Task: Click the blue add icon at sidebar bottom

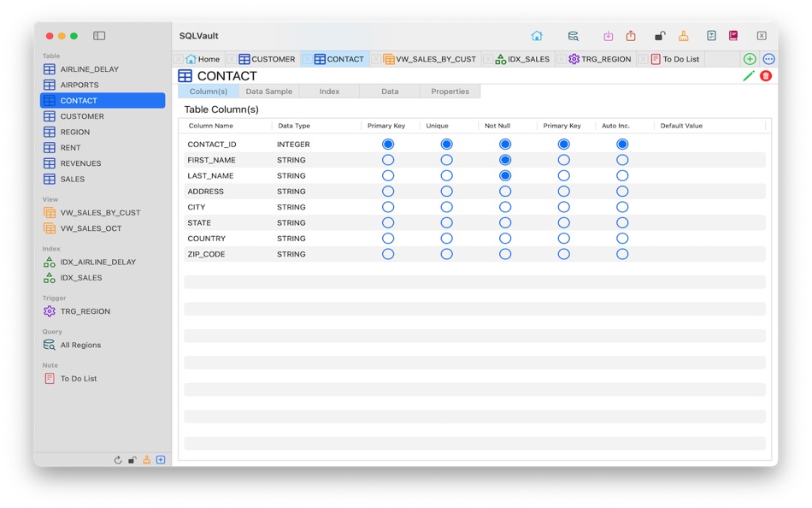Action: (x=161, y=460)
